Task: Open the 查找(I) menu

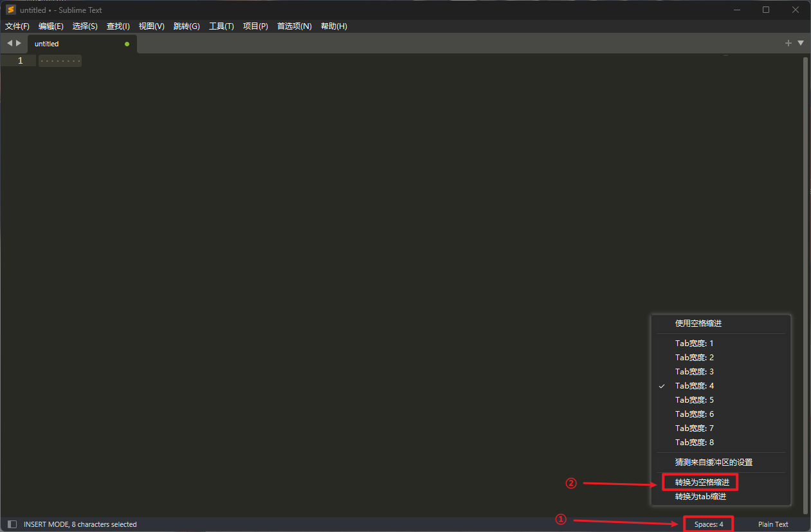Action: [118, 26]
